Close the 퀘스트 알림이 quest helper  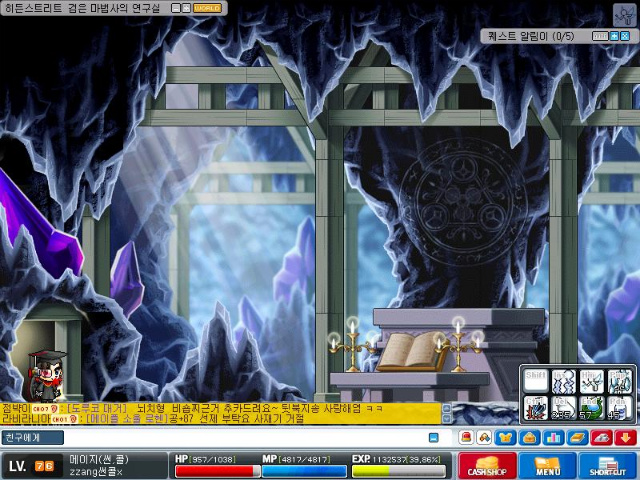(625, 36)
